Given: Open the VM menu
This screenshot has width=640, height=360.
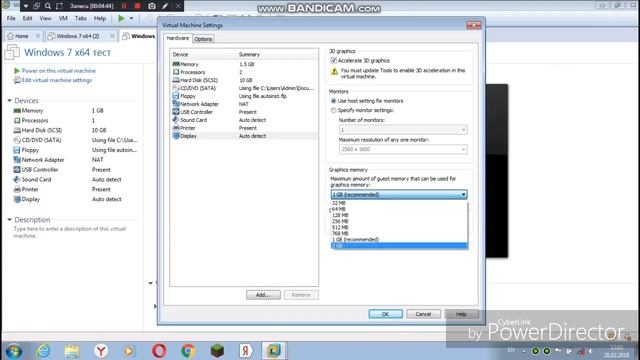Looking at the screenshot, I should (63, 18).
